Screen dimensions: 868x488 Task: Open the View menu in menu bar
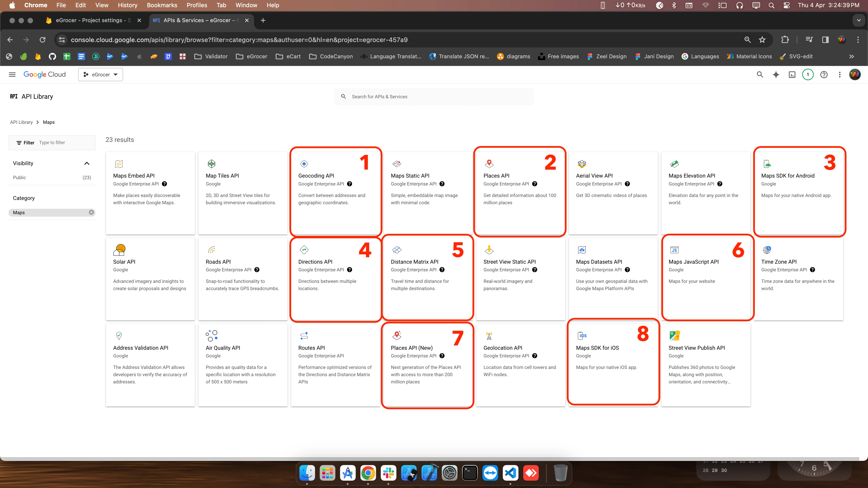[x=102, y=5]
